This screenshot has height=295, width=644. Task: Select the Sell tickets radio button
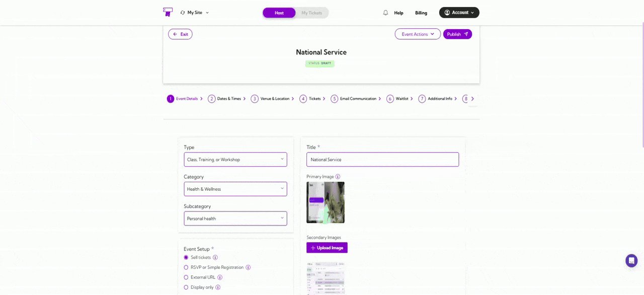click(x=186, y=257)
